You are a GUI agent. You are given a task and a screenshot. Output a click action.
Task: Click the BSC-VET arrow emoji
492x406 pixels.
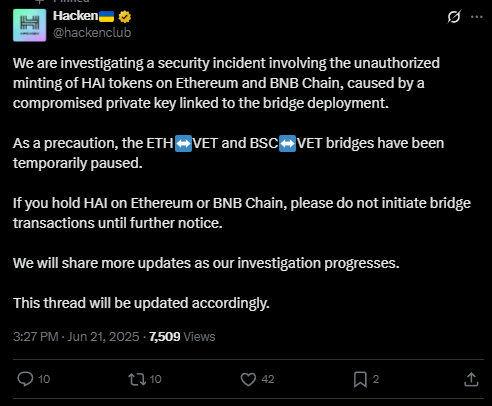tap(287, 144)
